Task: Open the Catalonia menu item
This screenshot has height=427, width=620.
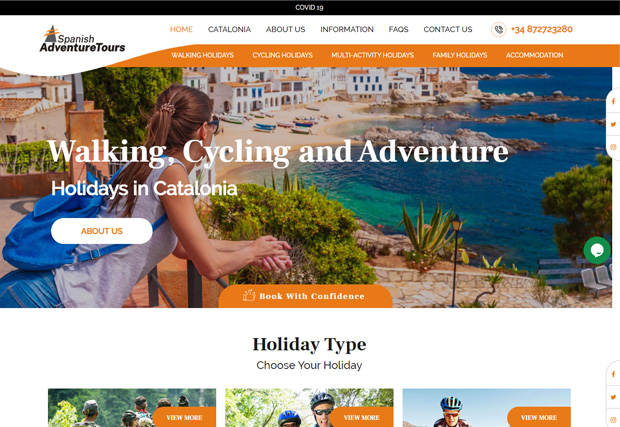Action: tap(229, 29)
